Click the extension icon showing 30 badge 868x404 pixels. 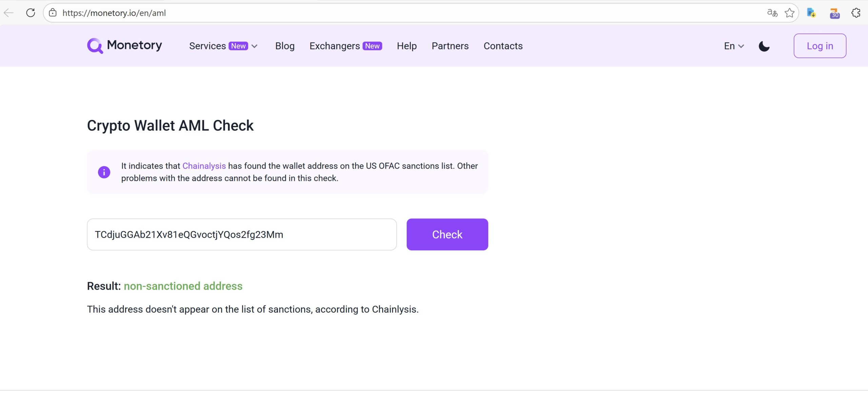click(834, 14)
